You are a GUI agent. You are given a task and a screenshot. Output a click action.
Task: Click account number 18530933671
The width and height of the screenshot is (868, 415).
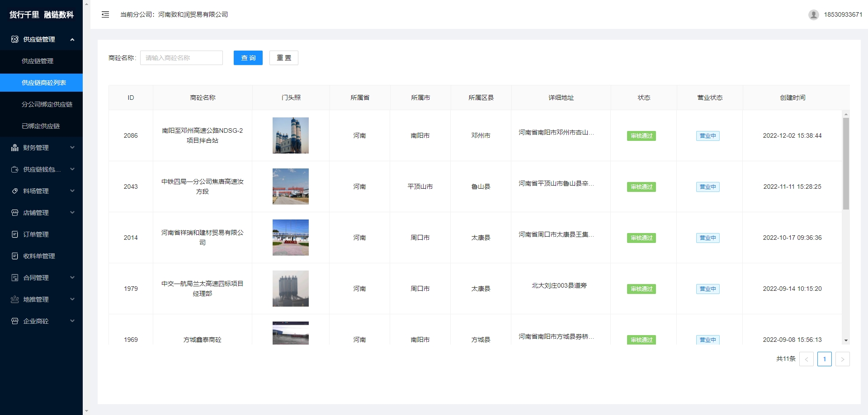[843, 14]
